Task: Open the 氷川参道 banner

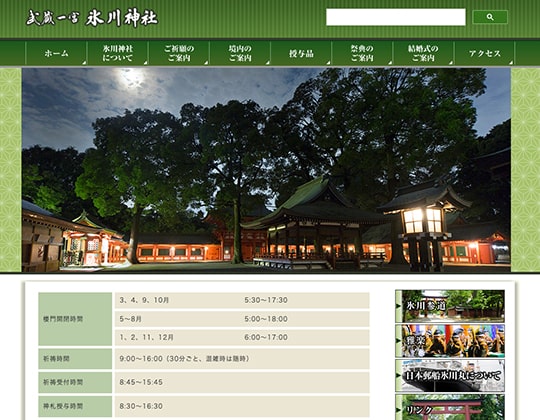Action: coord(450,306)
